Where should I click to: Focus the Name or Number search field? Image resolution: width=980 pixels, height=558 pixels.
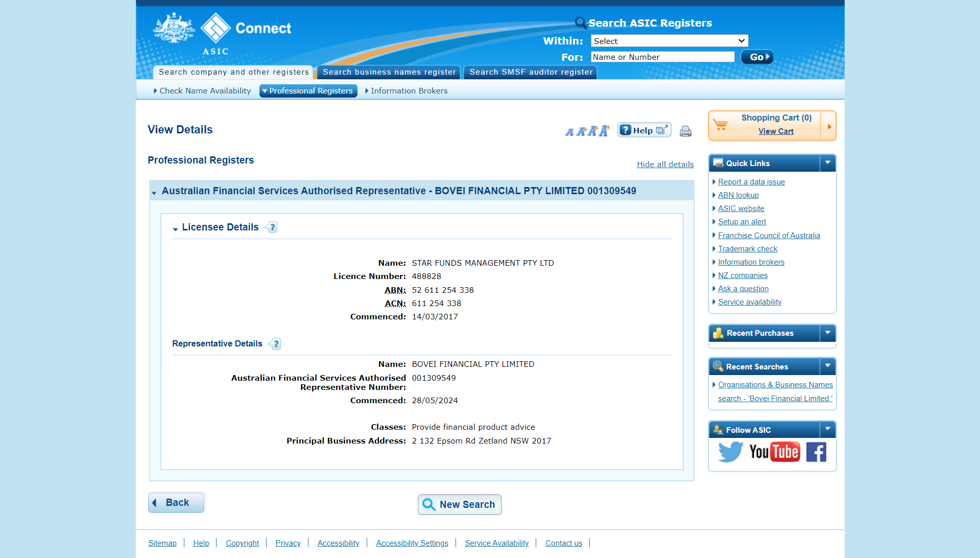(x=663, y=57)
